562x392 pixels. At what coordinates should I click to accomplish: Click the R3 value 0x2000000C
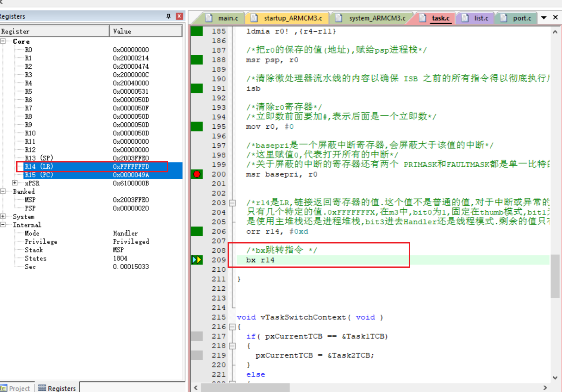tap(131, 75)
